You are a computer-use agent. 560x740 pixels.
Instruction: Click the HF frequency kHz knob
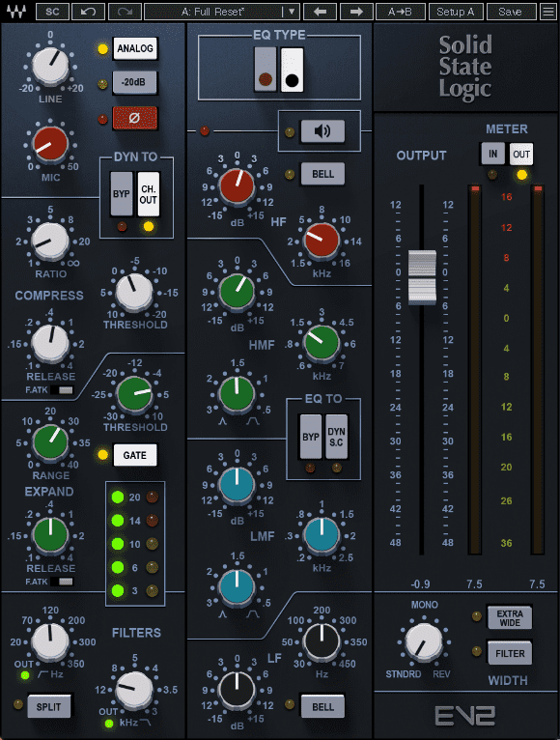[x=322, y=241]
